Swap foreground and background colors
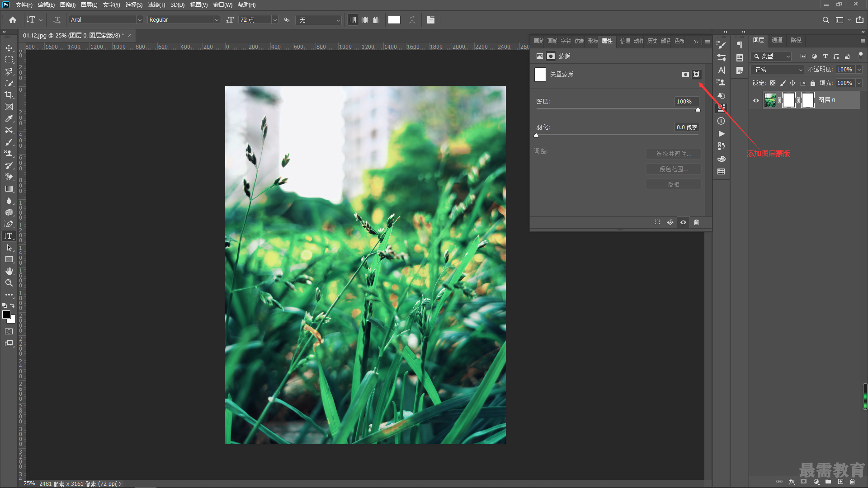Viewport: 868px width, 488px height. tap(12, 306)
